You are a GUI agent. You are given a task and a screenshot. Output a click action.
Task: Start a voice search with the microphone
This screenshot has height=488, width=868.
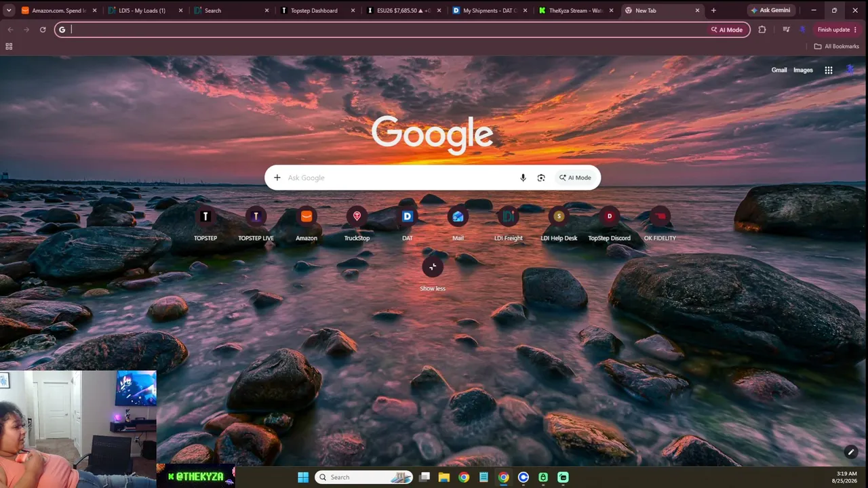coord(523,178)
